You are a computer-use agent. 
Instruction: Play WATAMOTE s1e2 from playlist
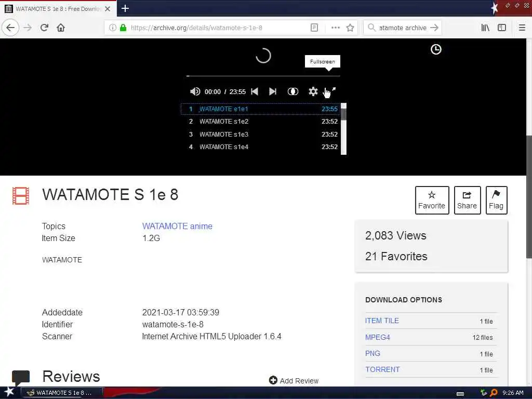point(260,122)
